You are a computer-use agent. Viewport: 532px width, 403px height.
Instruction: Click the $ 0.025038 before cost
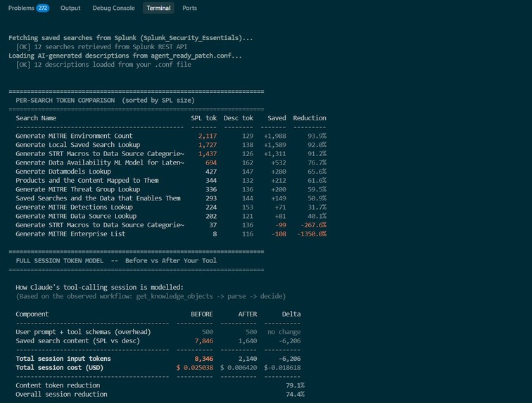195,367
